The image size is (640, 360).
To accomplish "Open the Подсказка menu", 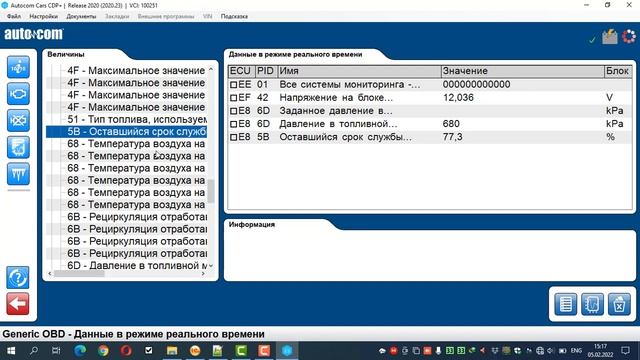I will [234, 16].
